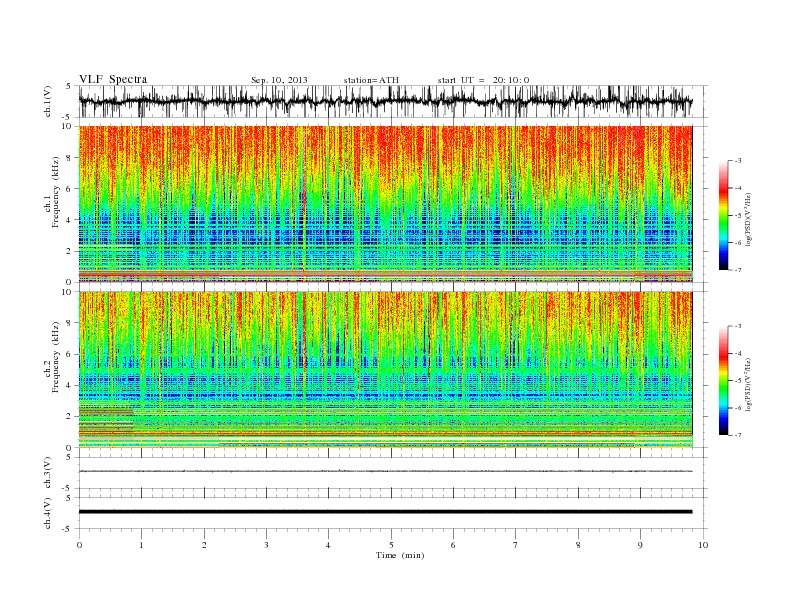
Task: Select the date text 'Sep. 10, 2013'
Action: 279,80
